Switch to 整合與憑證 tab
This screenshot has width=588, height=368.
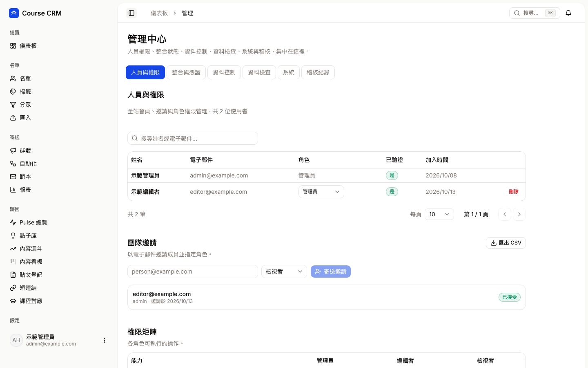point(186,72)
